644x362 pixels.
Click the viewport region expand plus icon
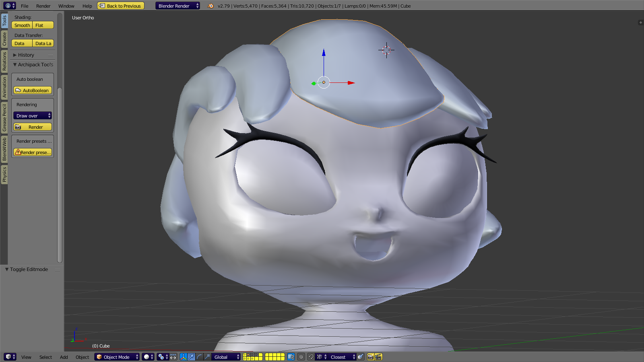pos(640,23)
